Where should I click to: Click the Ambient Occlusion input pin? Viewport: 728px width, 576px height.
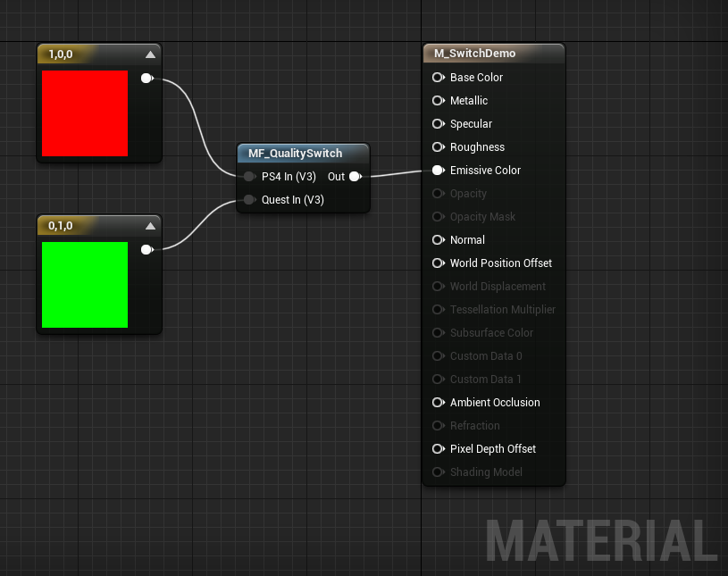tap(438, 403)
